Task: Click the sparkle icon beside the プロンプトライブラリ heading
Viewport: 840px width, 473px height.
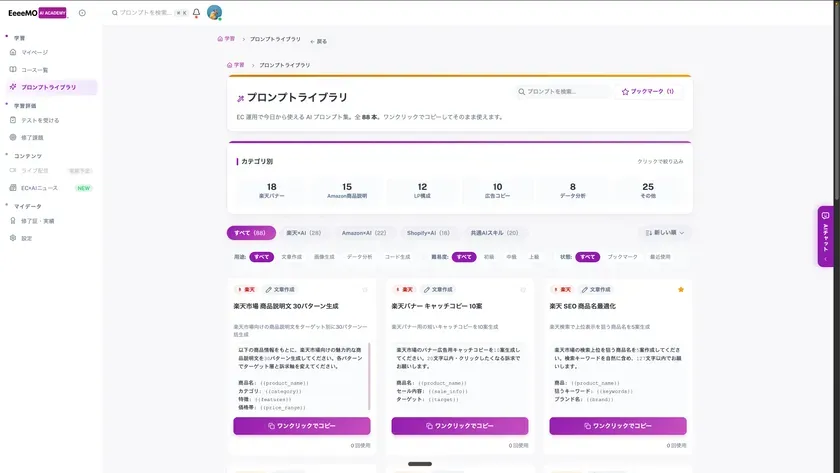Action: tap(241, 98)
